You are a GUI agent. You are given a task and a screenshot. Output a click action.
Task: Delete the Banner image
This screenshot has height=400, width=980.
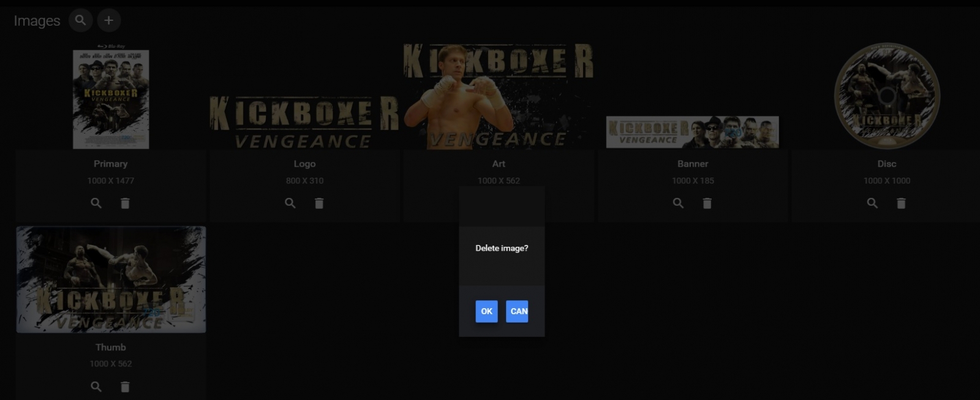[707, 203]
